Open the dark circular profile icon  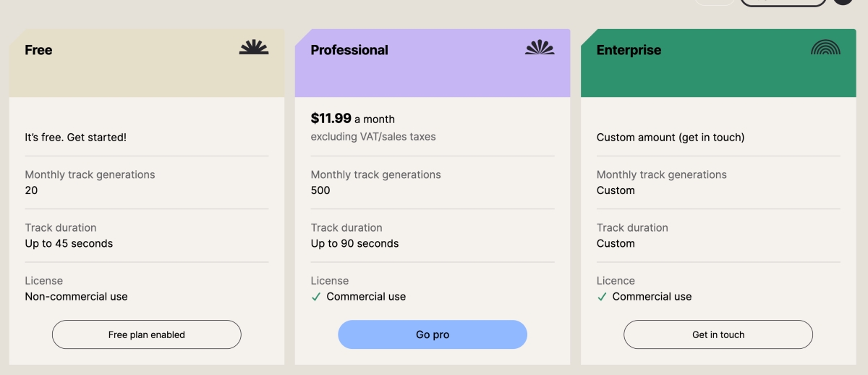pos(843,2)
